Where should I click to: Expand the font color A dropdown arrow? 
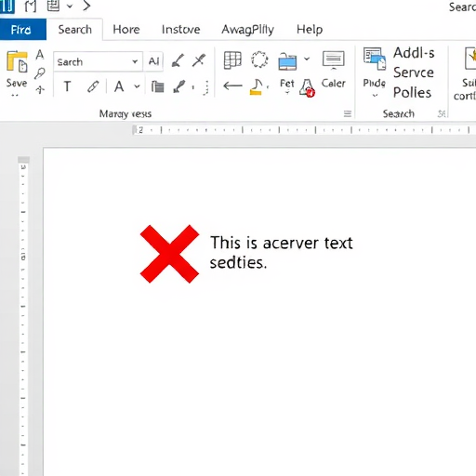click(x=137, y=86)
